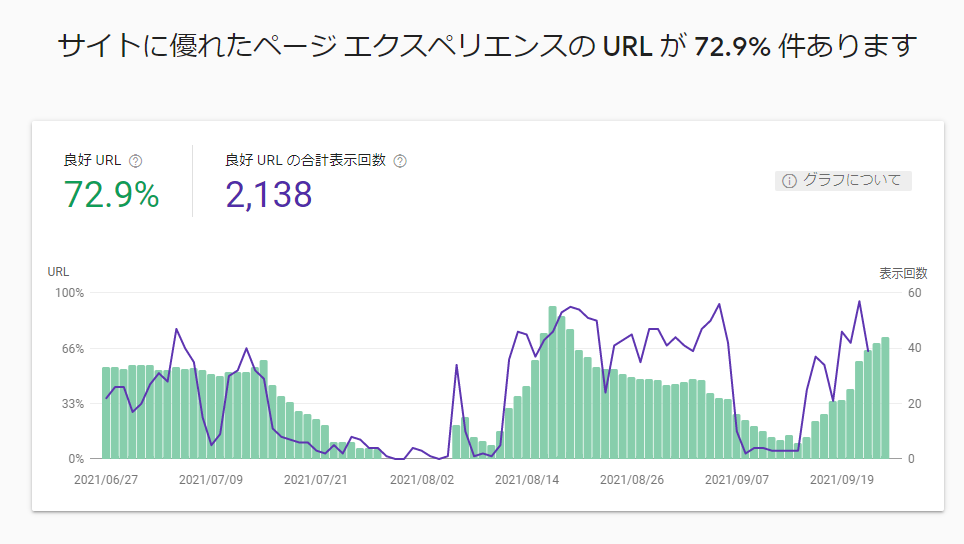Click the 2021/06/27 date on the x-axis
The image size is (964, 544).
pyautogui.click(x=106, y=479)
